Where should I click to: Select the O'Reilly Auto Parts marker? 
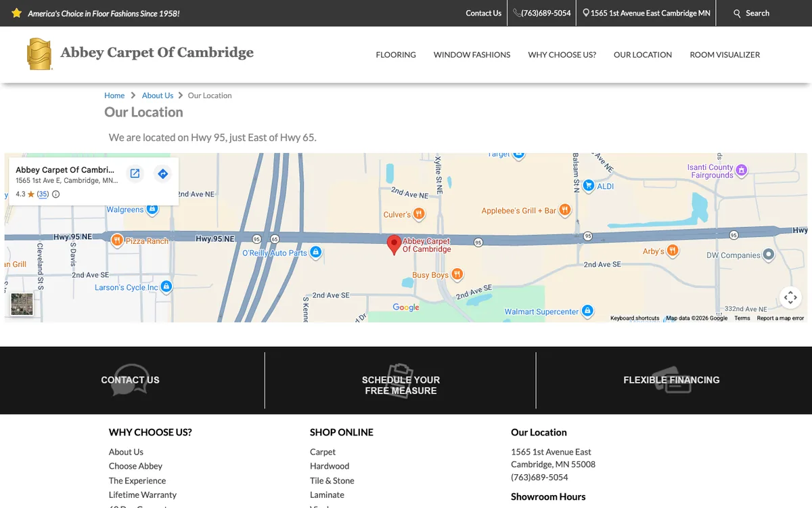tap(315, 253)
